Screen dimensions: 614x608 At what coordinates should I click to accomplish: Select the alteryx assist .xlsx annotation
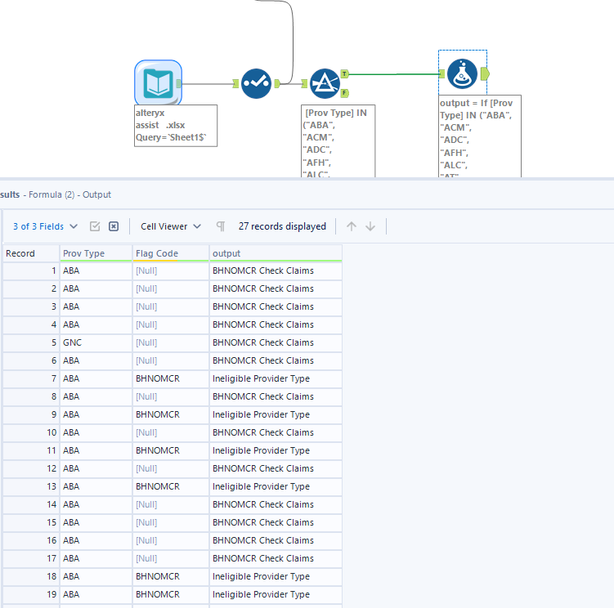pos(176,125)
